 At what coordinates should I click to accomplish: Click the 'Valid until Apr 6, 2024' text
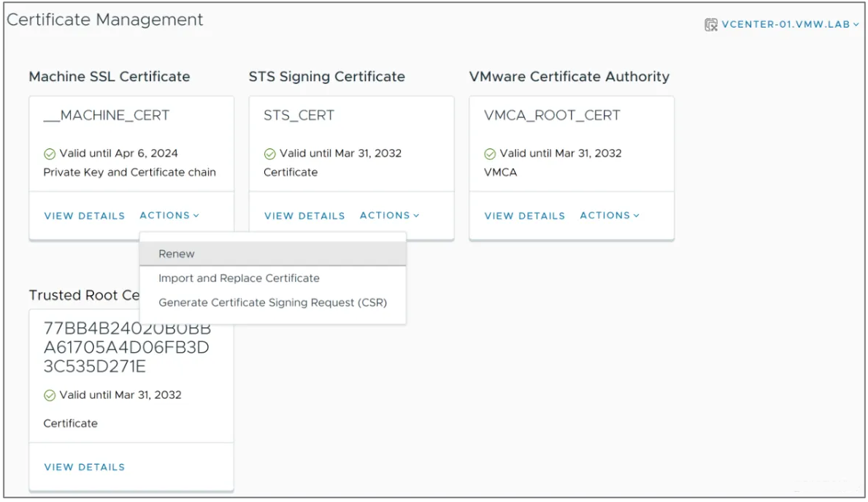118,153
